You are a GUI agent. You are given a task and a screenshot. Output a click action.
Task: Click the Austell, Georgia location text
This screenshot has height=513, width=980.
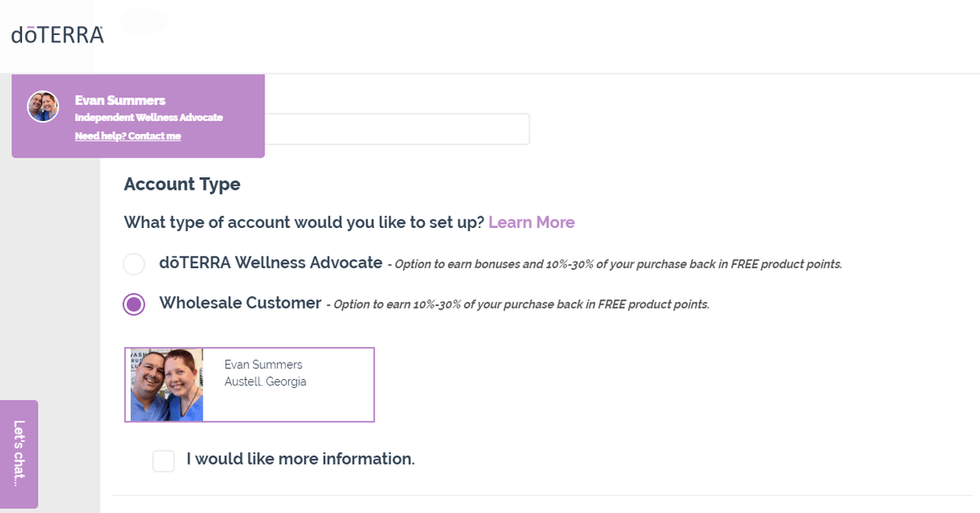[265, 381]
